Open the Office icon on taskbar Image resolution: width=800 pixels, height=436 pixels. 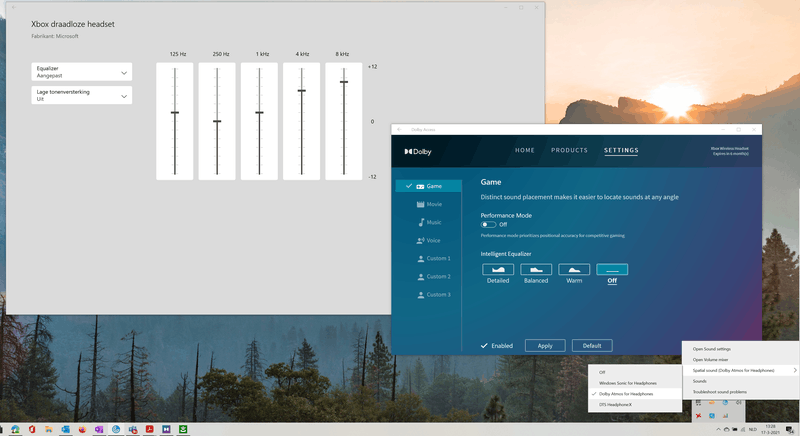32,429
